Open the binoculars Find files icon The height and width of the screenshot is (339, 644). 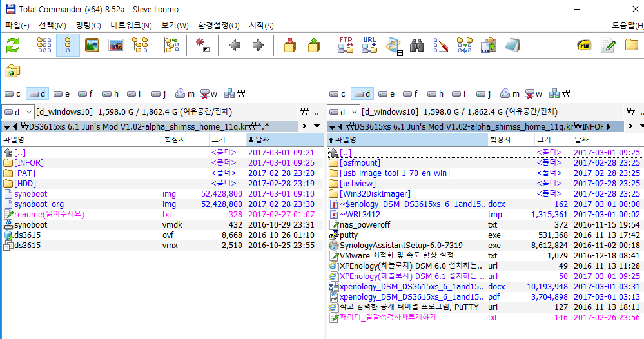pyautogui.click(x=417, y=45)
